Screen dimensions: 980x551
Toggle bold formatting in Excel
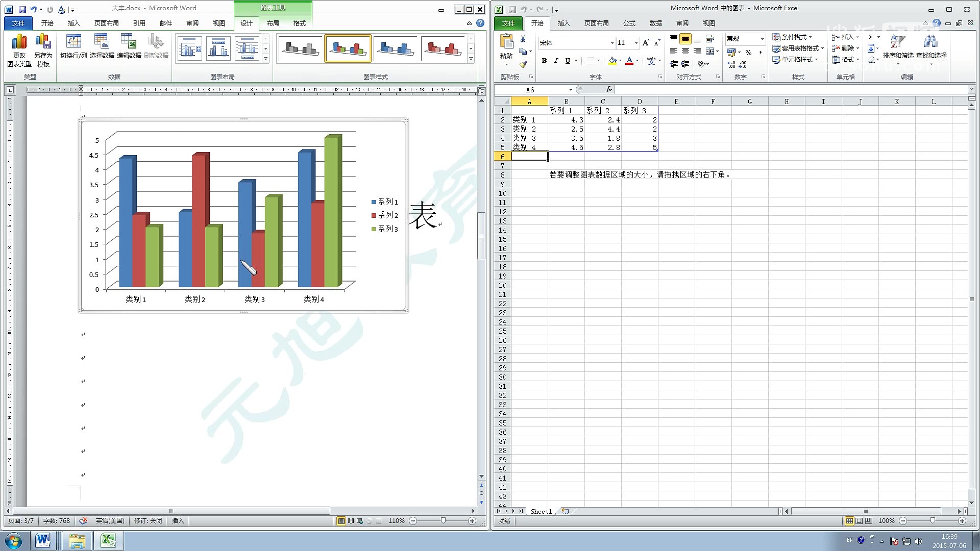tap(544, 61)
